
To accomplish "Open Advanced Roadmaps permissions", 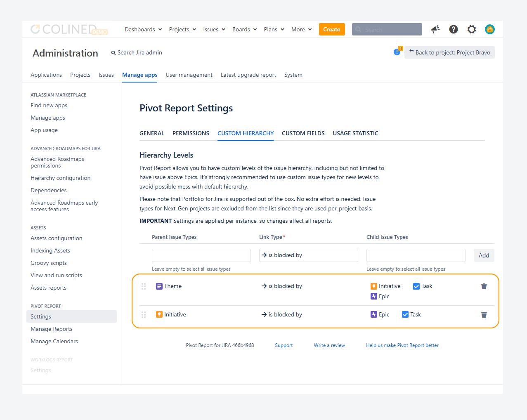I will coord(57,162).
